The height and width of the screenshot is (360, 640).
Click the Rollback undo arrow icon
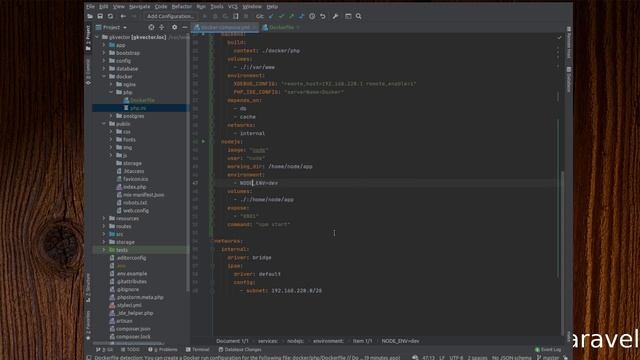[x=322, y=16]
